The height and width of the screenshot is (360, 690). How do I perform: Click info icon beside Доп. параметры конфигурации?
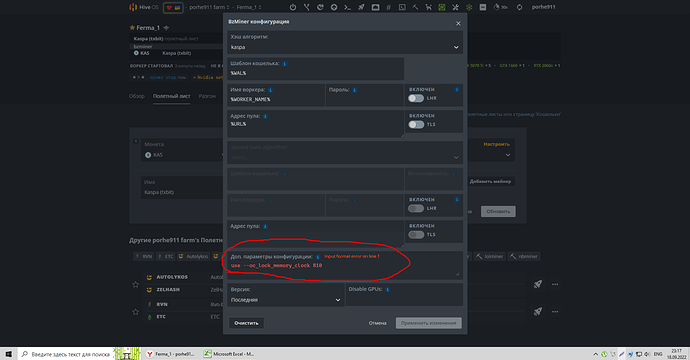[318, 257]
